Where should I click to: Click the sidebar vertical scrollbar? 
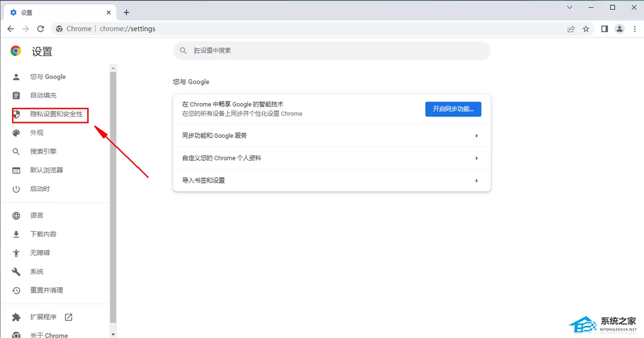click(x=113, y=197)
